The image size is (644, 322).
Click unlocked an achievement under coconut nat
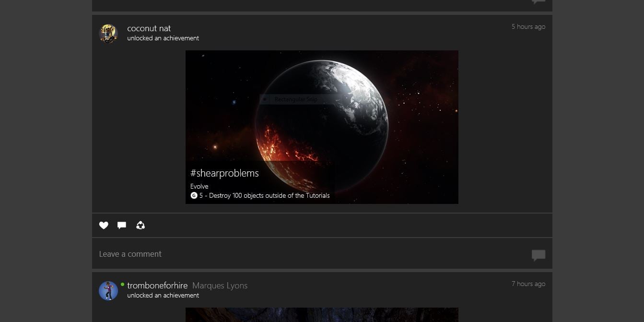point(163,38)
